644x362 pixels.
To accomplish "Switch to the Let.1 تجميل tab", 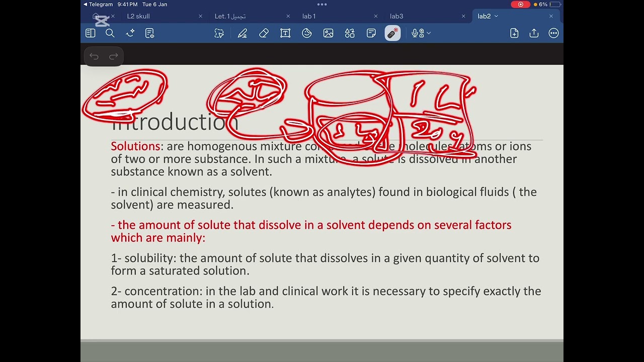I will pyautogui.click(x=230, y=16).
